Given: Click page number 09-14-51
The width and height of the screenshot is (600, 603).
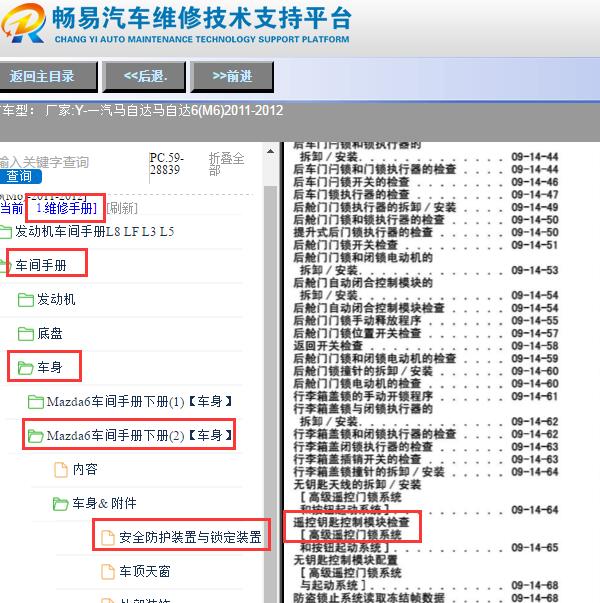Looking at the screenshot, I should 535,245.
